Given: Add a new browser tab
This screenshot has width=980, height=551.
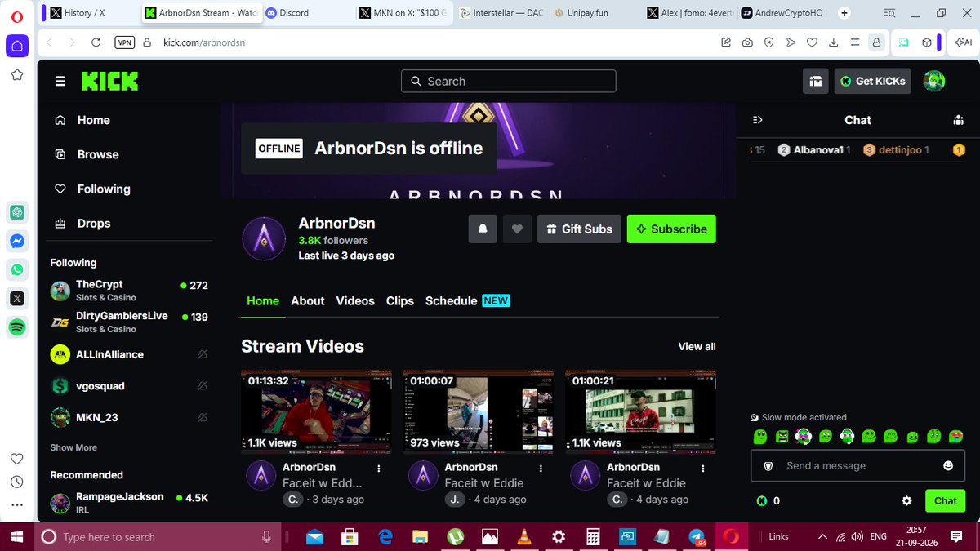Looking at the screenshot, I should click(844, 13).
